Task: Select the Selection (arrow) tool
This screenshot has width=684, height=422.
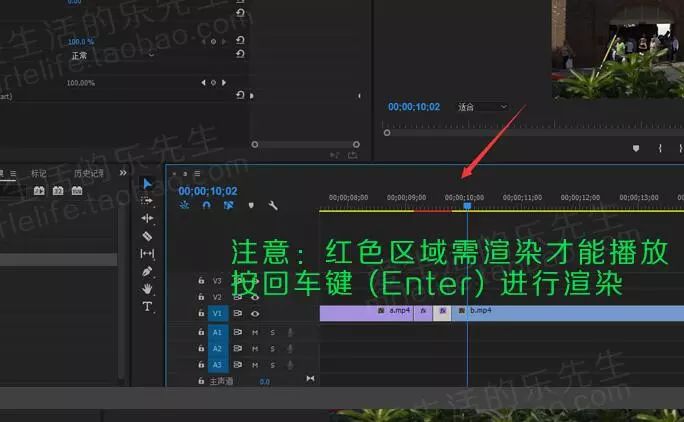Action: [x=147, y=184]
